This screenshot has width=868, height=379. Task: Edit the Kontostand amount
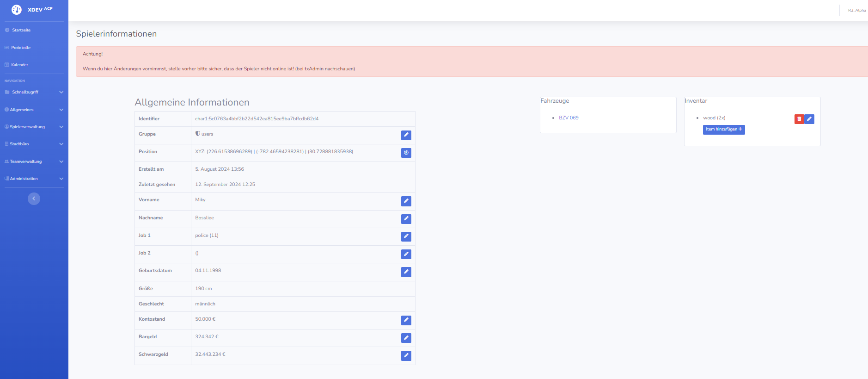[406, 320]
